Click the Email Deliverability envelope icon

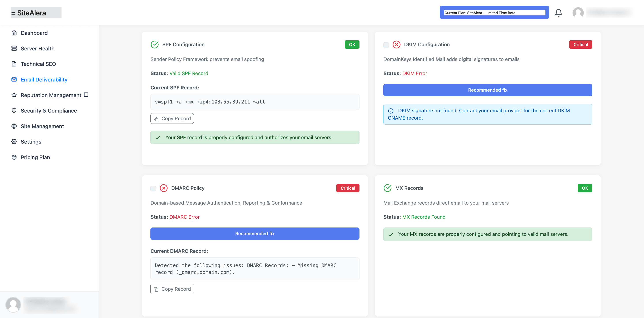pos(14,79)
